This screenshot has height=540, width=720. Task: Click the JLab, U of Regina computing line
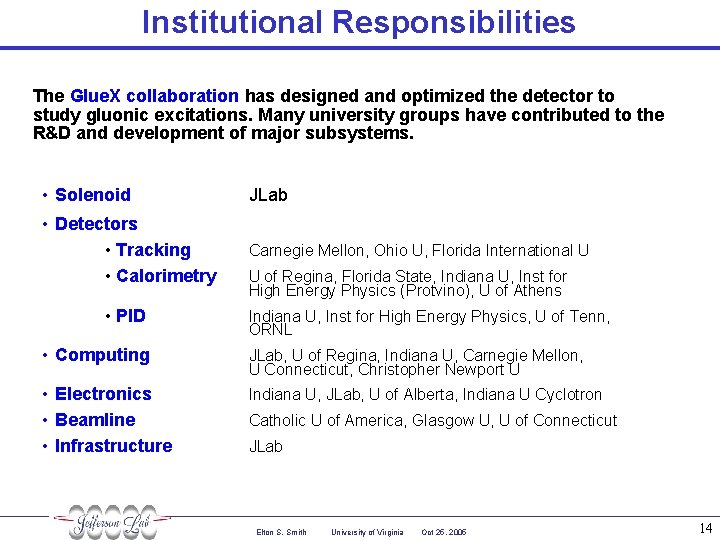click(416, 355)
